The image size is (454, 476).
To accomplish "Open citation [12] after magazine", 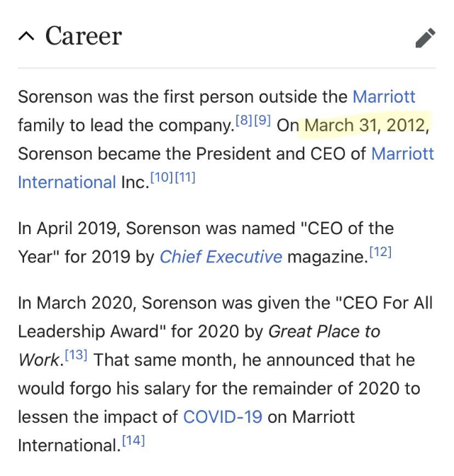I will [380, 252].
